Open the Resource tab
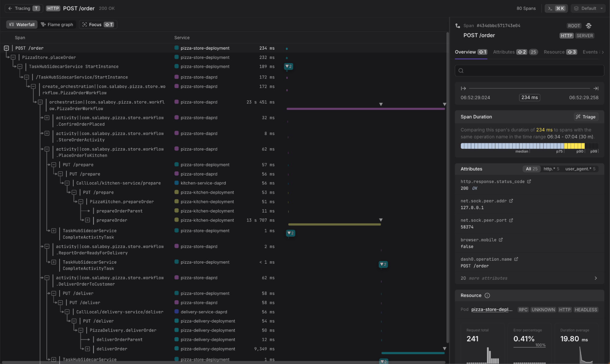The image size is (610, 364). [554, 52]
